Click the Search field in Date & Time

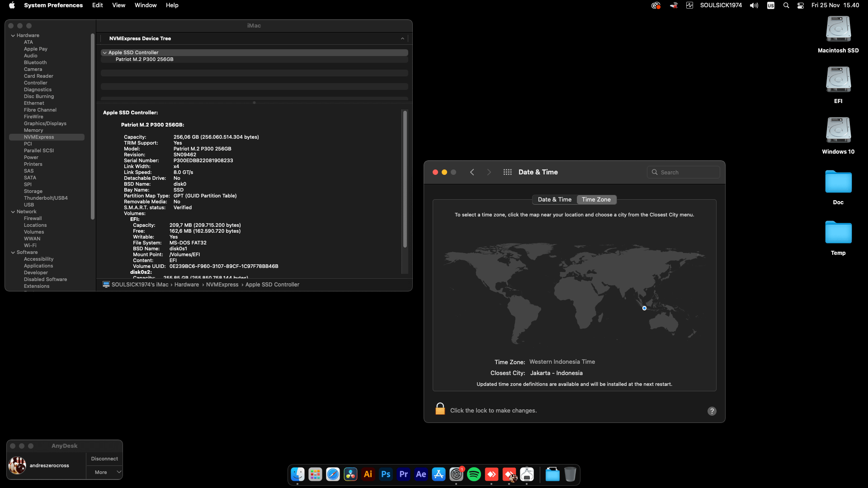(684, 172)
